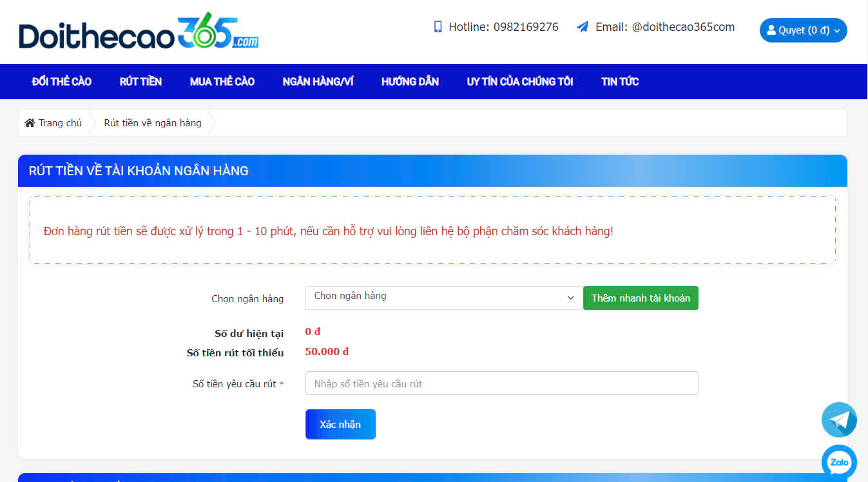Viewport: 868px width, 482px height.
Task: Click the 50.000 đ minimum amount value
Action: coord(327,351)
